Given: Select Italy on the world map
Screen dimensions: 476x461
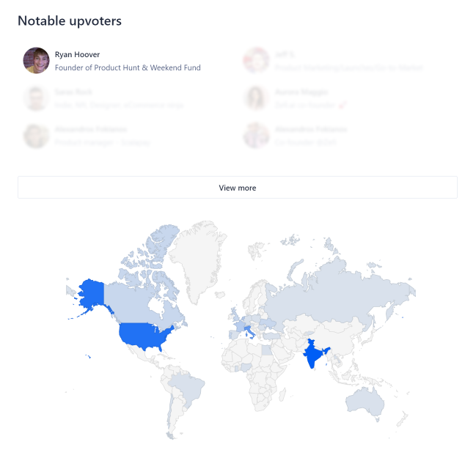Looking at the screenshot, I should (250, 331).
